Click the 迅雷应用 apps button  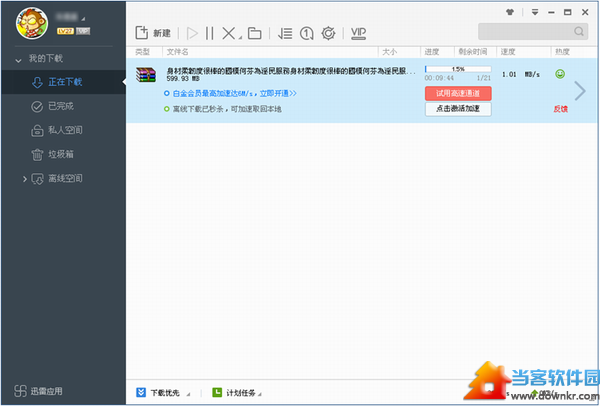pyautogui.click(x=38, y=391)
